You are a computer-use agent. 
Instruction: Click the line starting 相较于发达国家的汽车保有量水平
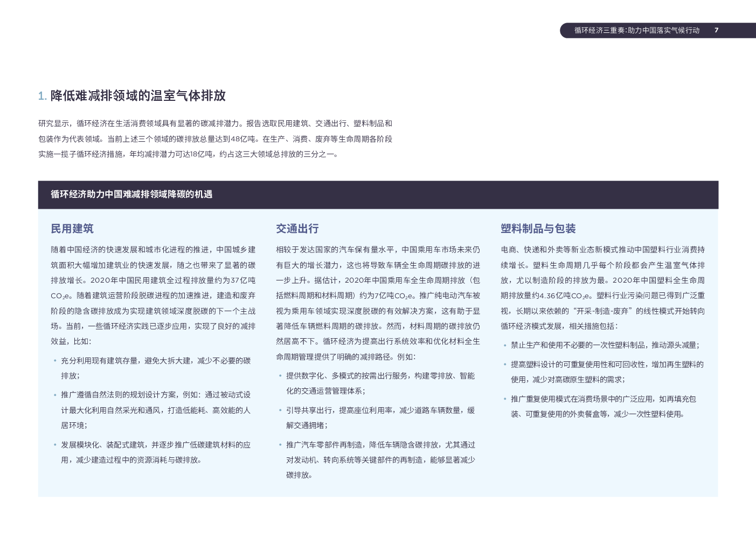coord(378,250)
